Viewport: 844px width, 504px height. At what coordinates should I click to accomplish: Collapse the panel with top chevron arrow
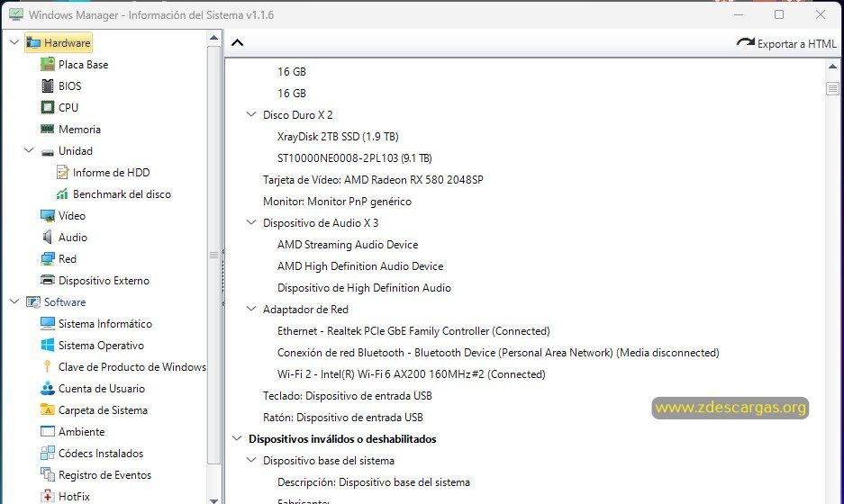pyautogui.click(x=238, y=43)
